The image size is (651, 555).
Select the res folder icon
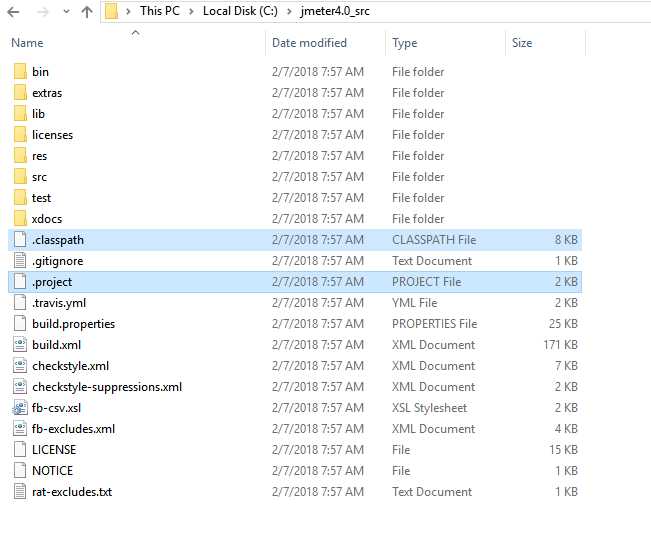click(20, 155)
